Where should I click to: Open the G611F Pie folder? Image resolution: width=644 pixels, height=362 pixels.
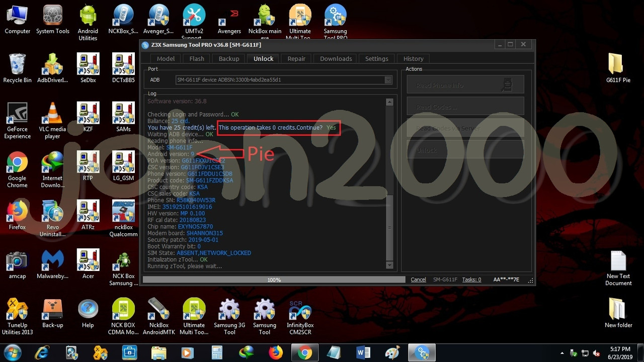coord(618,68)
